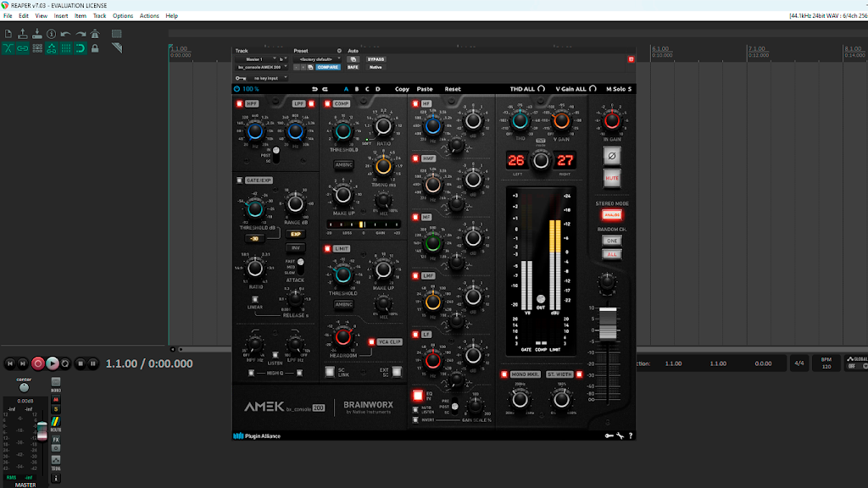Screen dimensions: 868x488
Task: Click the Pause button in transport
Action: pos(93,363)
